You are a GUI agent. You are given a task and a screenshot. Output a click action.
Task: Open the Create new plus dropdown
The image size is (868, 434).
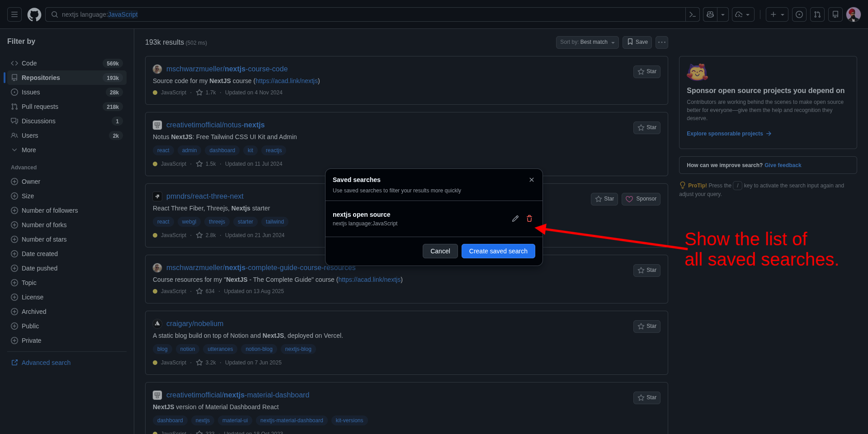tap(777, 14)
